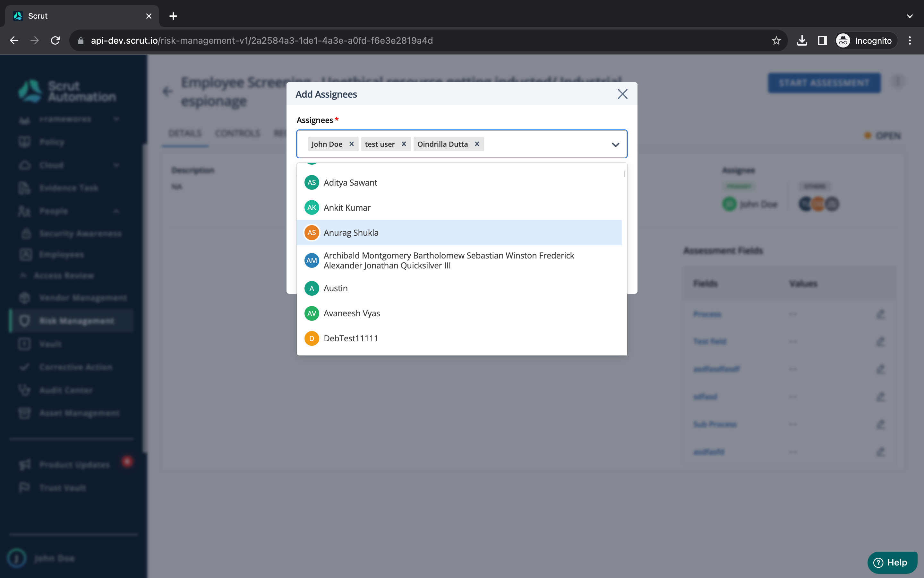Select Avaneesh Vyas from the list
The height and width of the screenshot is (578, 924).
(459, 313)
